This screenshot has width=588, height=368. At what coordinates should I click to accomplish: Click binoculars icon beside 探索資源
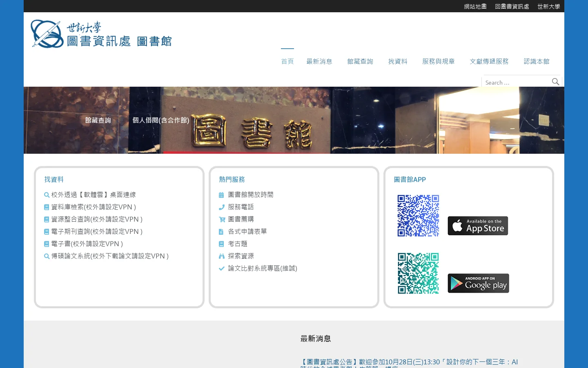point(222,256)
